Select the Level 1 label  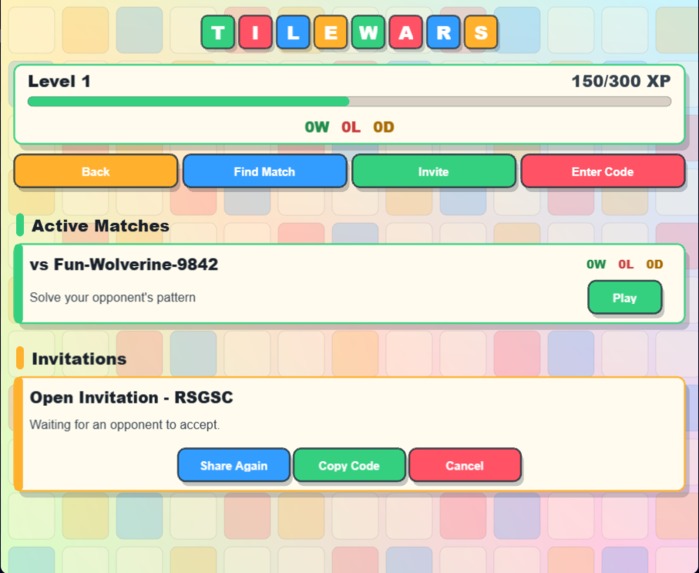click(59, 81)
